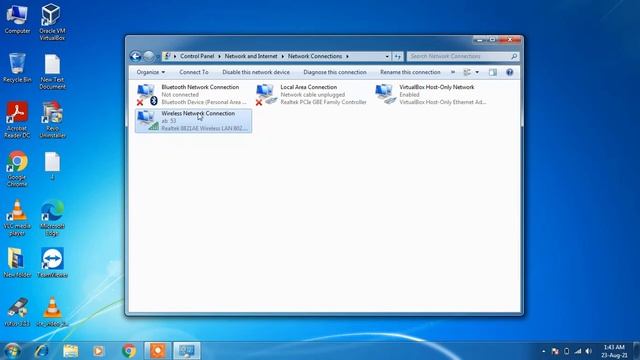The width and height of the screenshot is (640, 360).
Task: Go back with the Back arrow
Action: [x=136, y=56]
